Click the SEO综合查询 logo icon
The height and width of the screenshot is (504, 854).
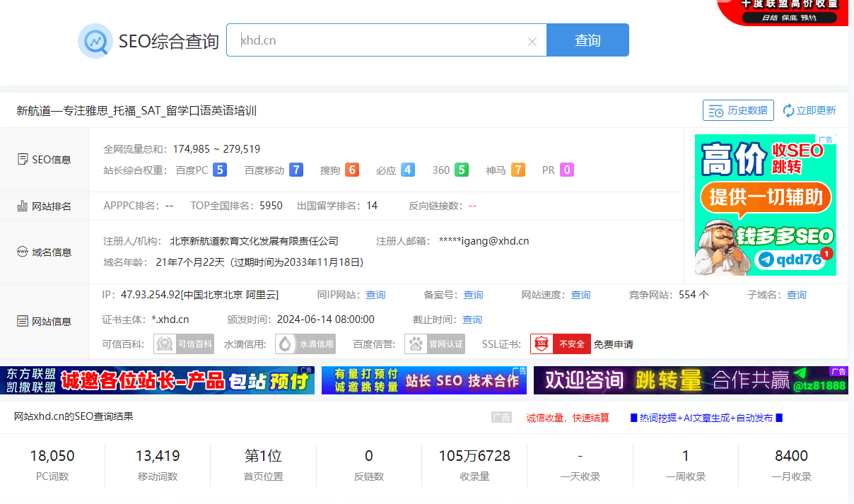[95, 41]
